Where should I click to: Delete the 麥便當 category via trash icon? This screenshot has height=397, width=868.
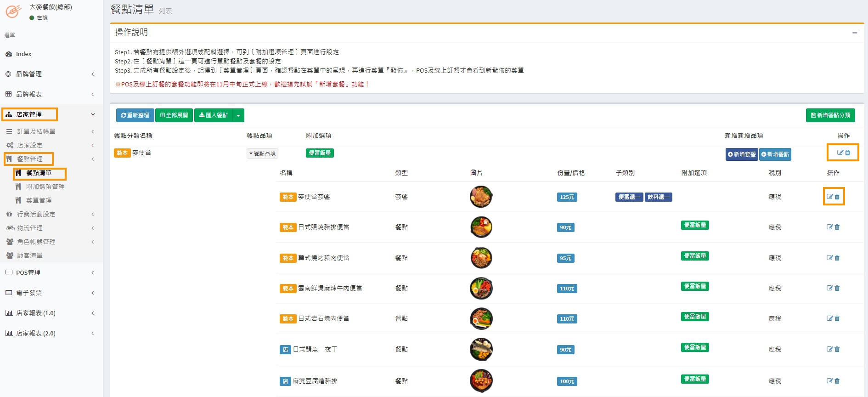(848, 153)
